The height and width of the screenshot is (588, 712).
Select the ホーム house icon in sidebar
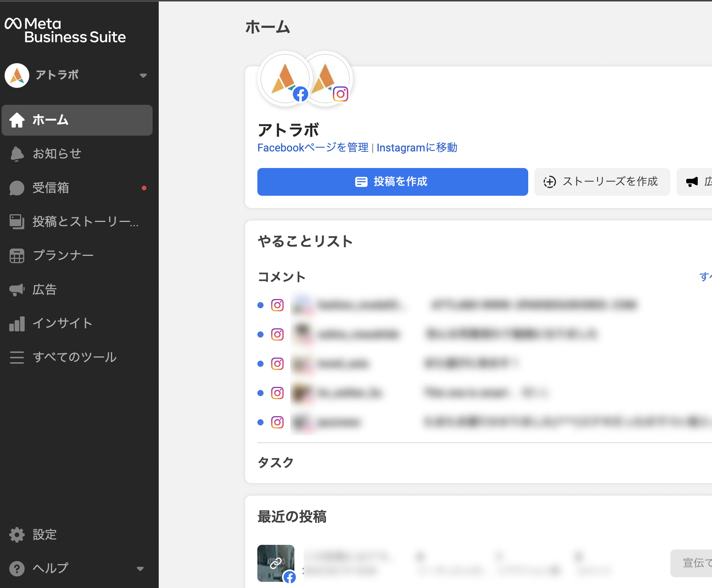pos(17,120)
